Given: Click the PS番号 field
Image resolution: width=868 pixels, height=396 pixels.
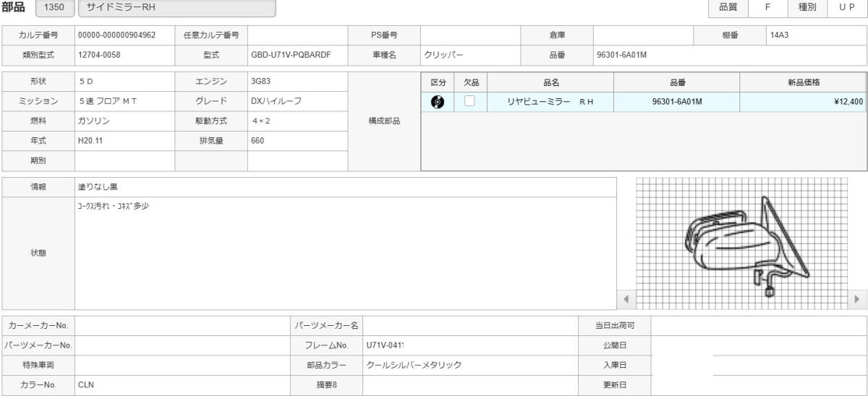Looking at the screenshot, I should click(470, 35).
